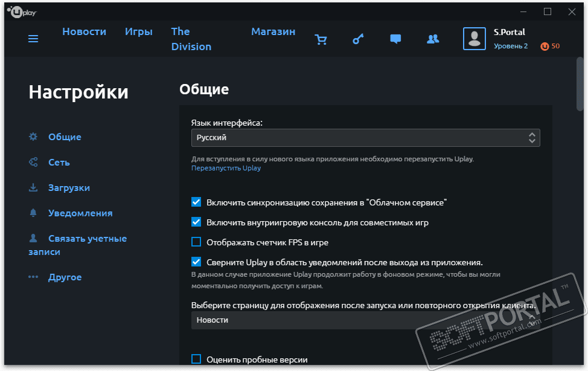Click the Перезапустить Uplay link

point(226,168)
